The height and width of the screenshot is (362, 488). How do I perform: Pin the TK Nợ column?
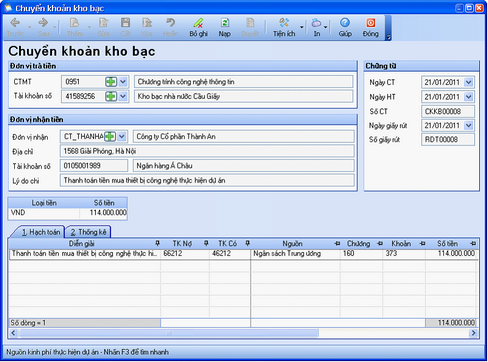206,244
